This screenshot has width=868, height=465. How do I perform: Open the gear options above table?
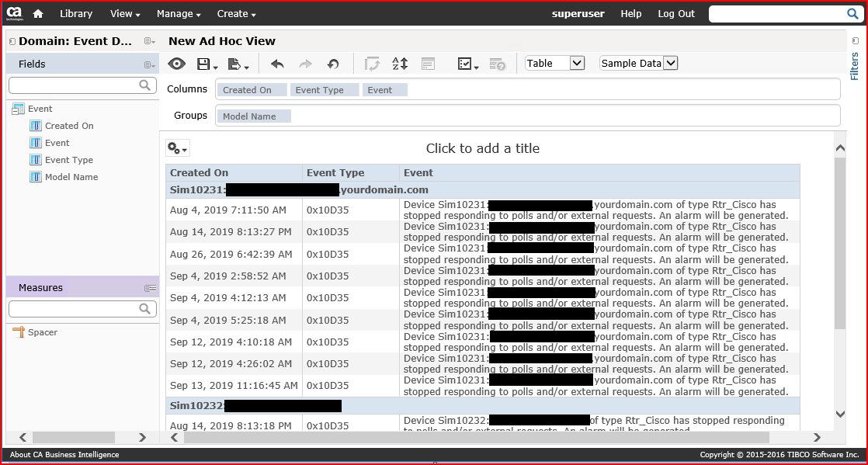(177, 148)
